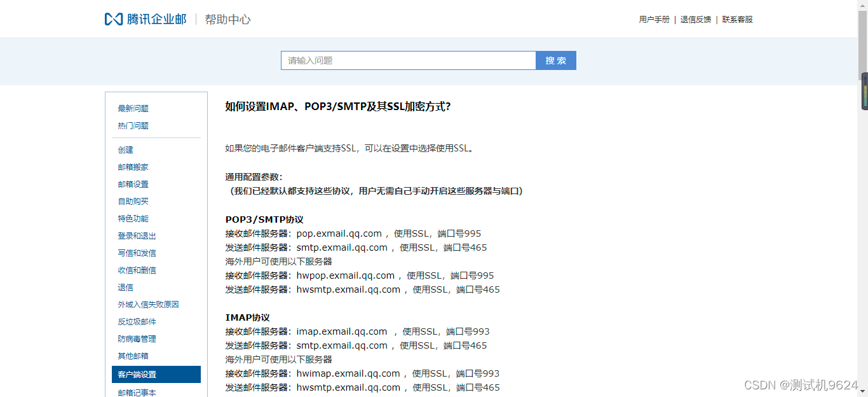Open the 邮箱搬家 category
Screen dimensions: 868x397
point(133,167)
